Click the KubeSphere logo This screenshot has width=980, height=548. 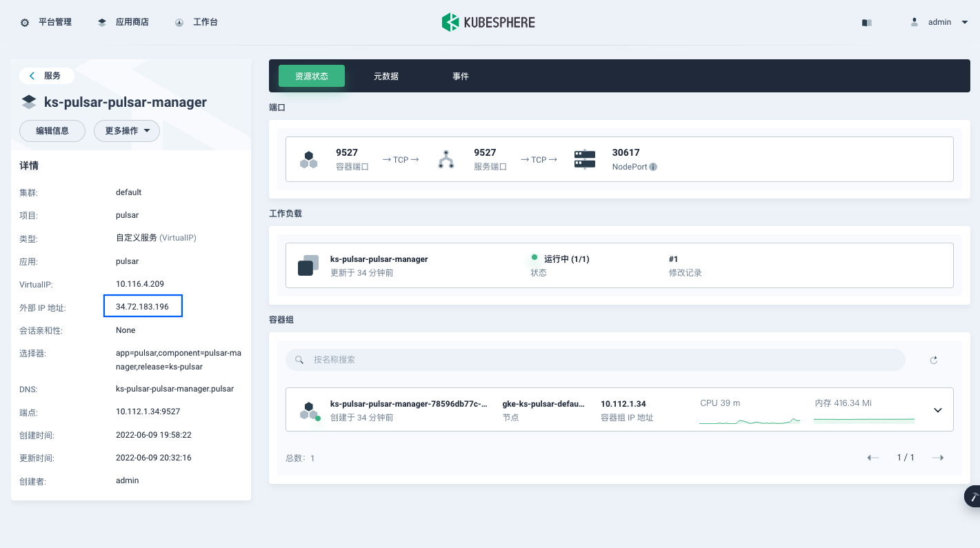click(x=488, y=22)
